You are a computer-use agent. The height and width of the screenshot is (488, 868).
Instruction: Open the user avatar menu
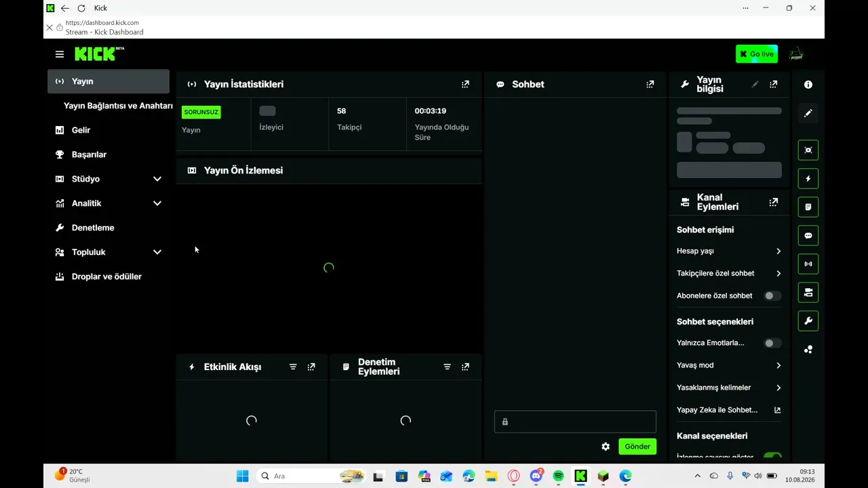pyautogui.click(x=796, y=54)
